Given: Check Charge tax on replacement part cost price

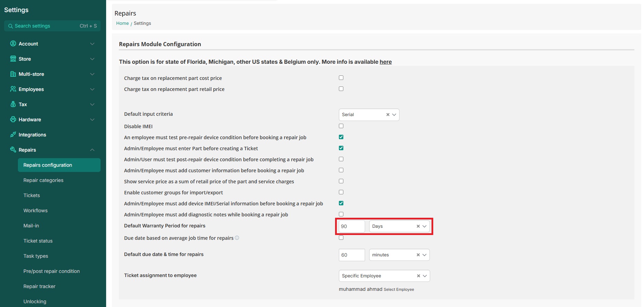Looking at the screenshot, I should coord(341,78).
